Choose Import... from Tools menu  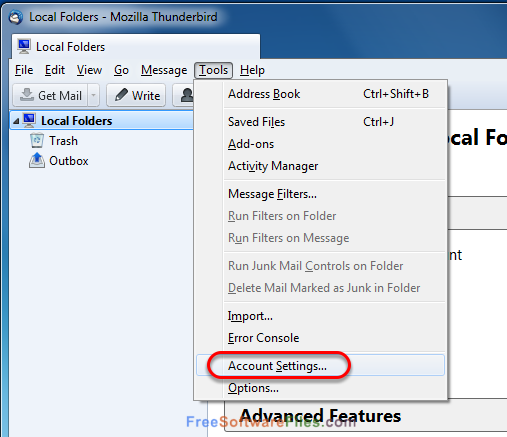[x=321, y=316]
